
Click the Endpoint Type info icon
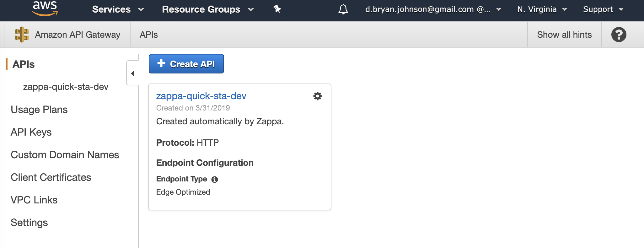pyautogui.click(x=215, y=179)
